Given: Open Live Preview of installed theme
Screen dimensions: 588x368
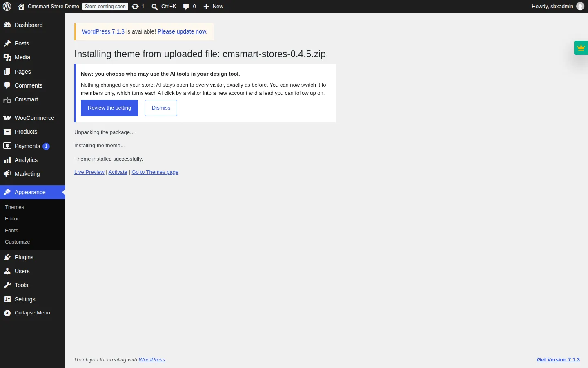Looking at the screenshot, I should tap(89, 172).
